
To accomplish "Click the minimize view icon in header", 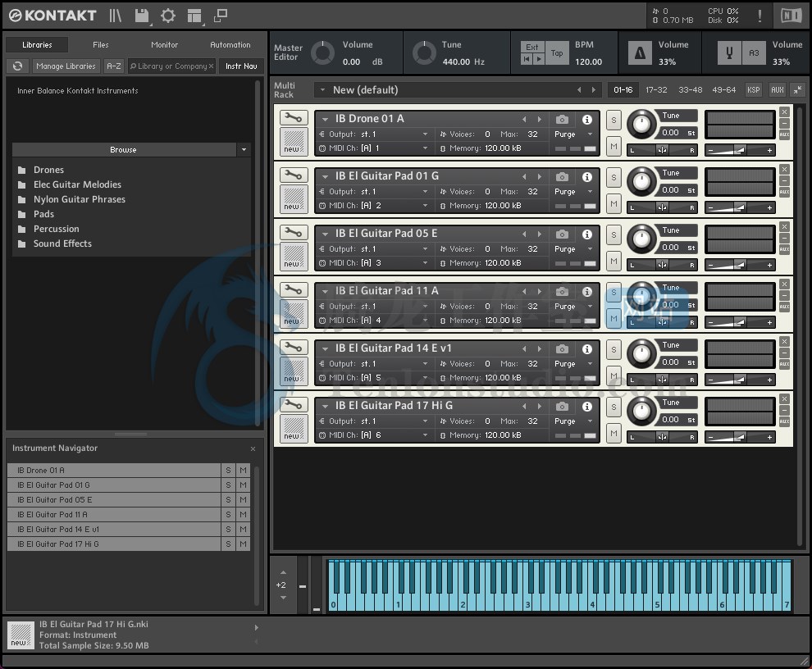I will [221, 16].
